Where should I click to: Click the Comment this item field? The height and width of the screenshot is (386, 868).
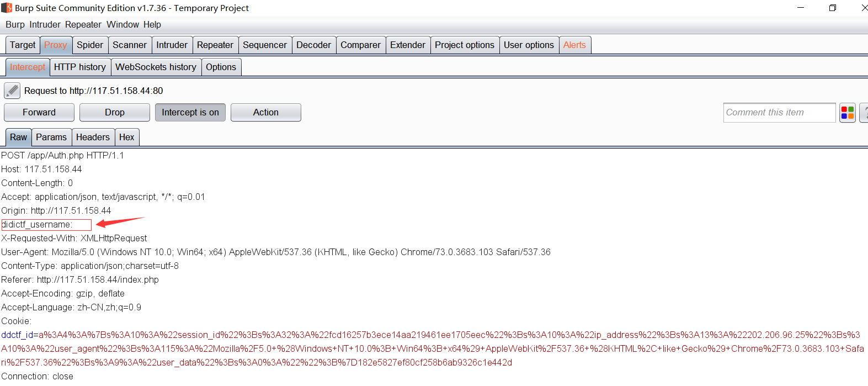(x=779, y=113)
